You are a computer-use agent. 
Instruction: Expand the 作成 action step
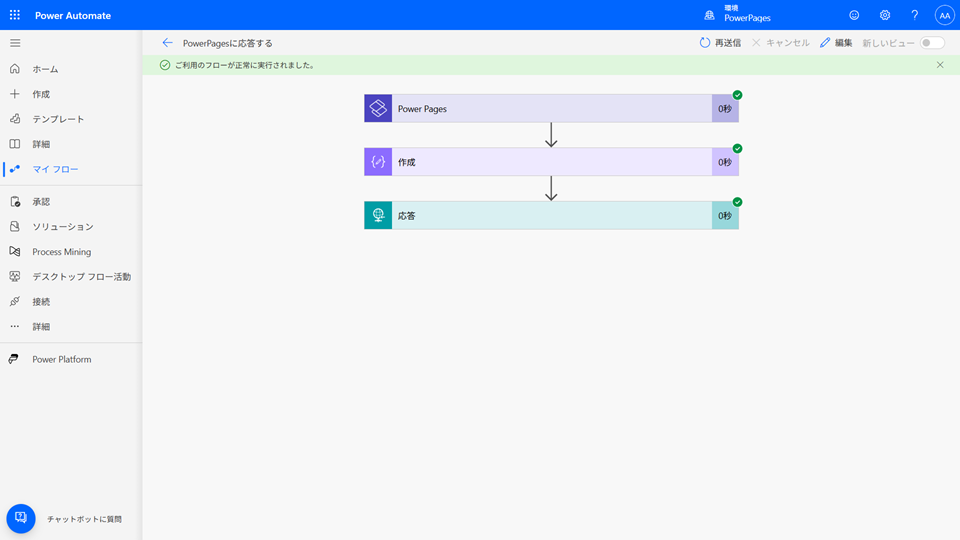[550, 162]
